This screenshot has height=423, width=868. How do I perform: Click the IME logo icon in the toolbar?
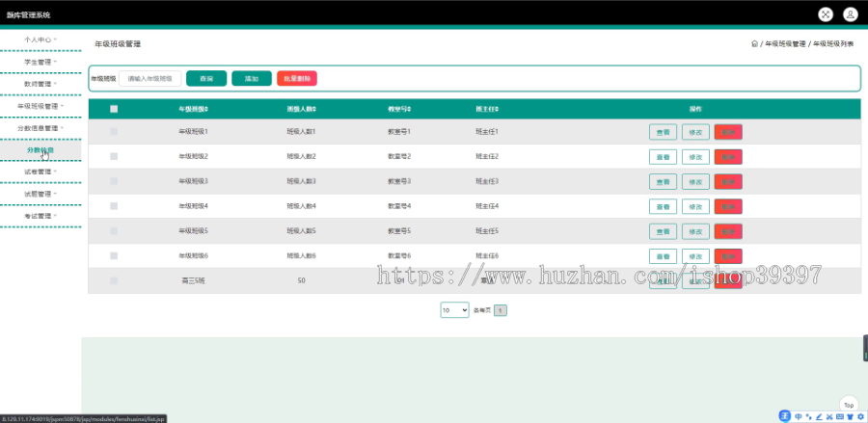pyautogui.click(x=785, y=416)
